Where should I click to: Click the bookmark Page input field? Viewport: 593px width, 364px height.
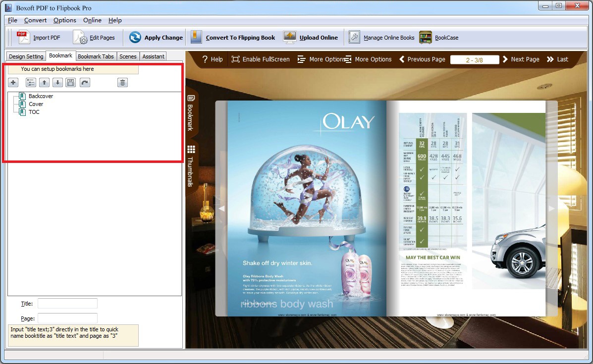click(67, 318)
